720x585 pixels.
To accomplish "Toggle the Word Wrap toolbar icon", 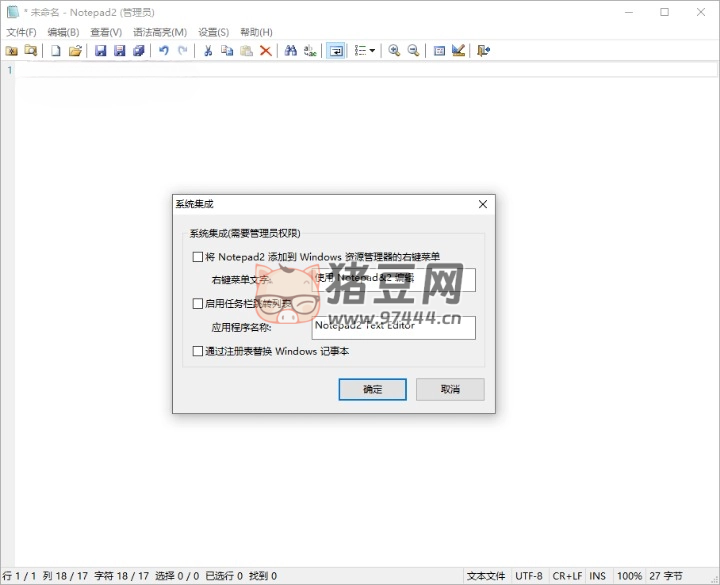I will pyautogui.click(x=336, y=50).
